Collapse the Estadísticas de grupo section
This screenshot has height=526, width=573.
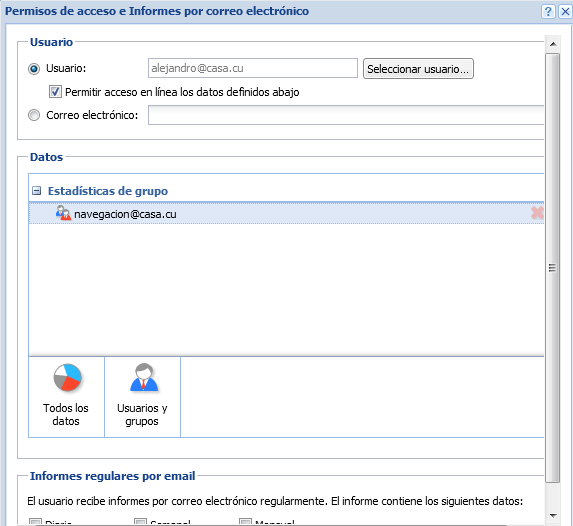coord(36,191)
